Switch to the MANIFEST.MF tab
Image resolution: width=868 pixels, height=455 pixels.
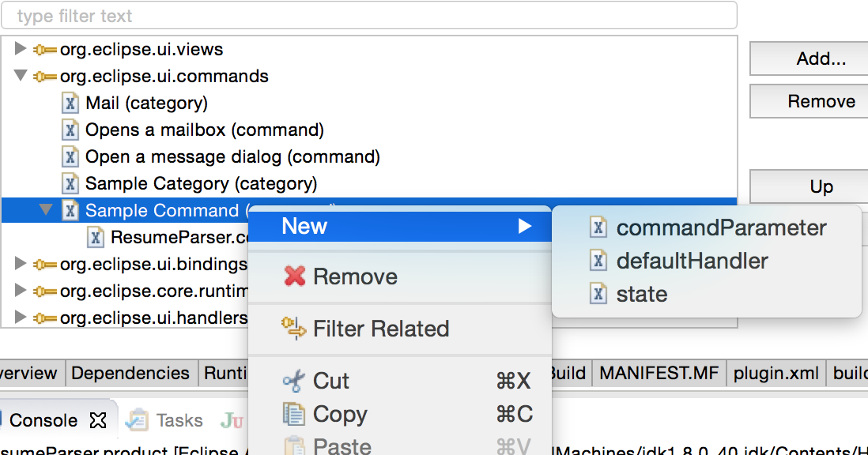(x=659, y=373)
